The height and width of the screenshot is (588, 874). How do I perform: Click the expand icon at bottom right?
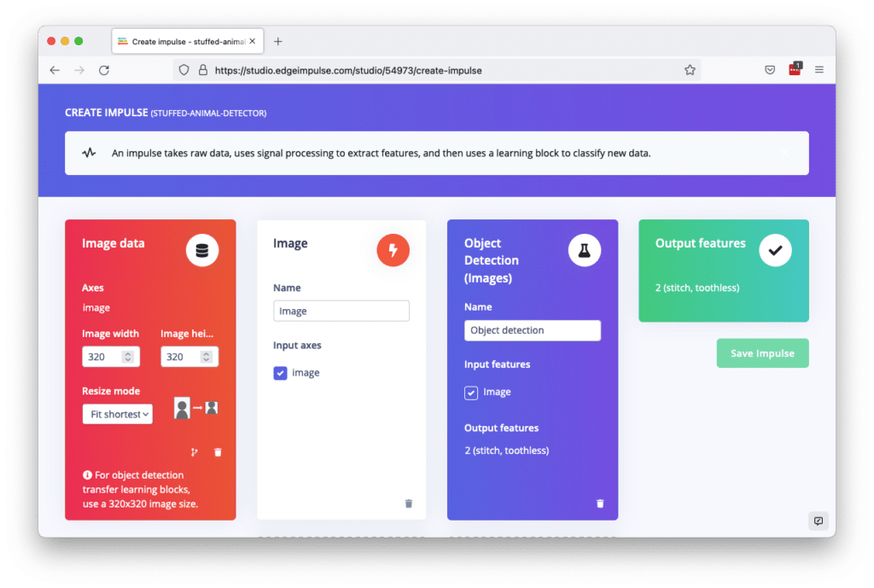818,521
